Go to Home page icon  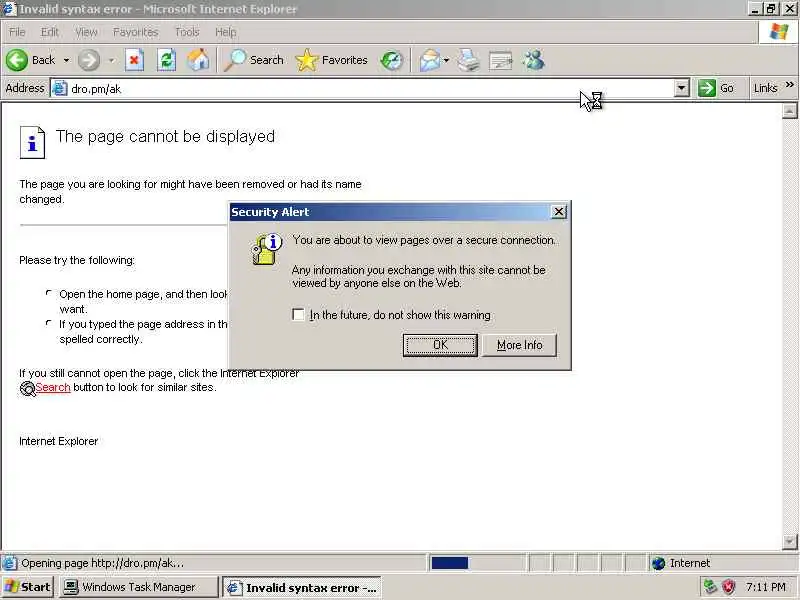coord(198,60)
